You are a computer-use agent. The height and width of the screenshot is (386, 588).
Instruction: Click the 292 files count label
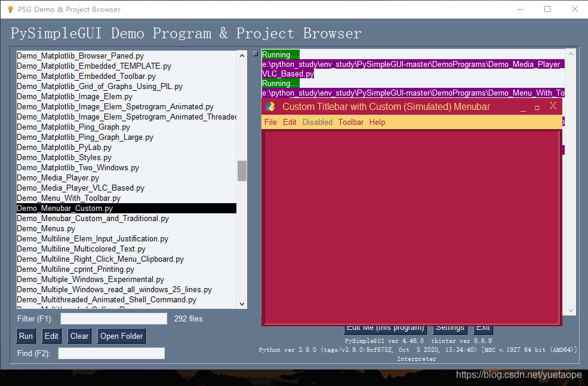(188, 319)
